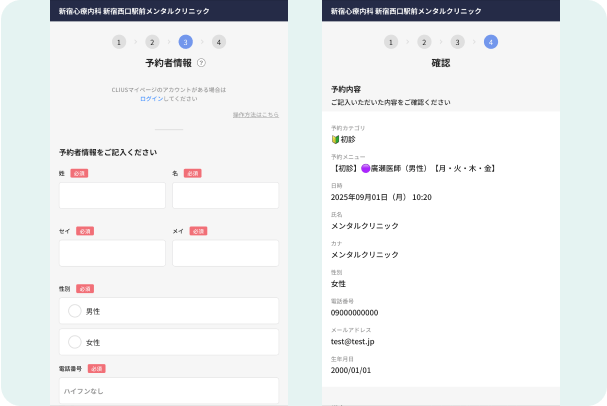
Task: Go to step 4 in left form
Action: pyautogui.click(x=219, y=42)
